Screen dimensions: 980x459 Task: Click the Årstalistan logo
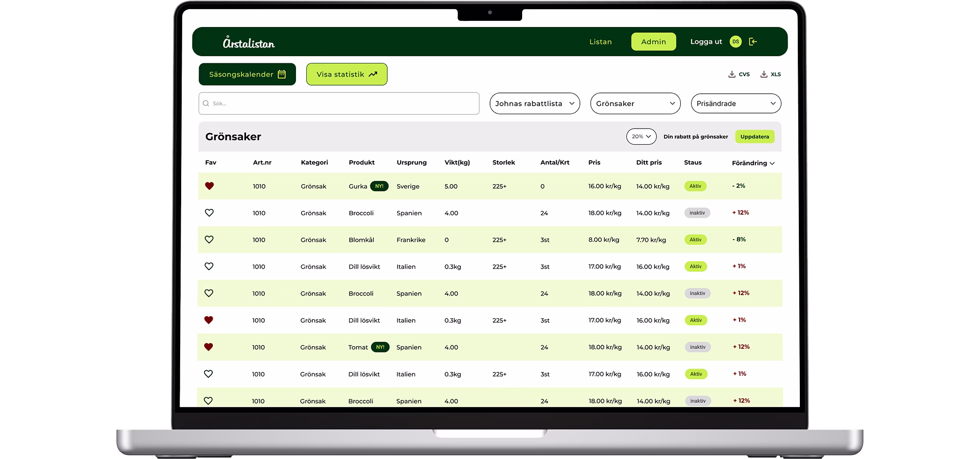coord(249,43)
